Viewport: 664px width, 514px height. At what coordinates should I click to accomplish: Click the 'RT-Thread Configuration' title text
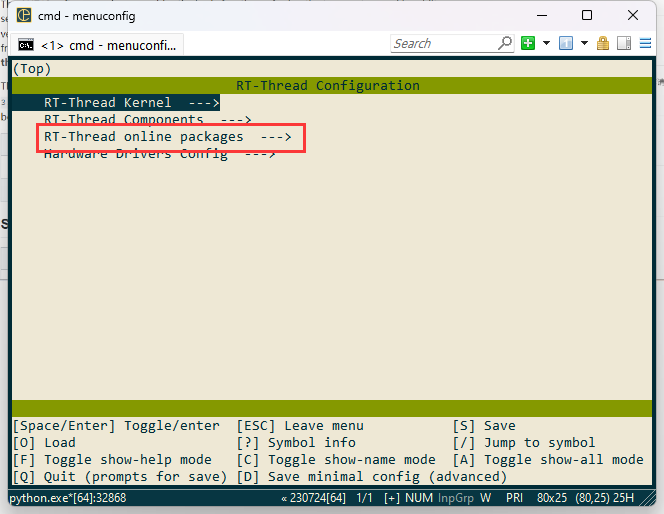328,86
